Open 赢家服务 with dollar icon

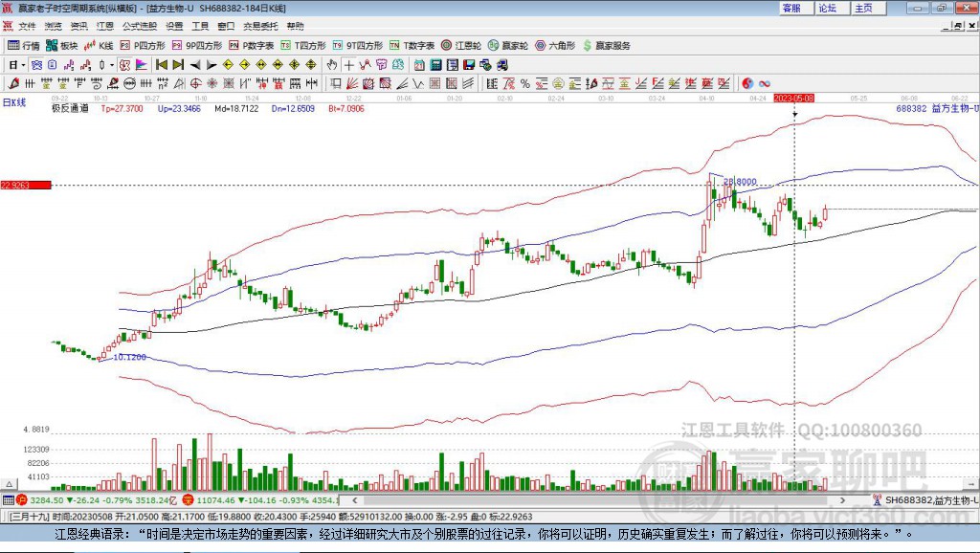(x=606, y=46)
